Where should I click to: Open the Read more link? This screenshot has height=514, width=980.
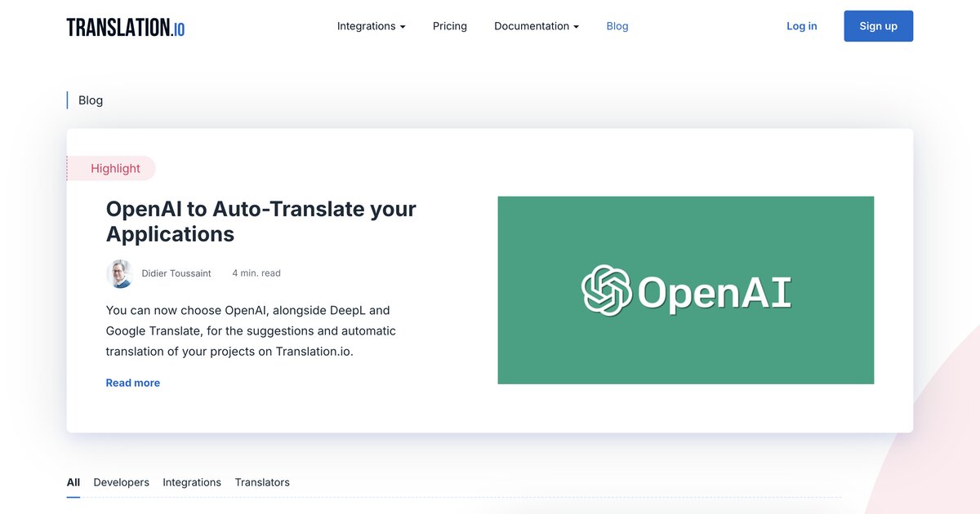point(133,382)
